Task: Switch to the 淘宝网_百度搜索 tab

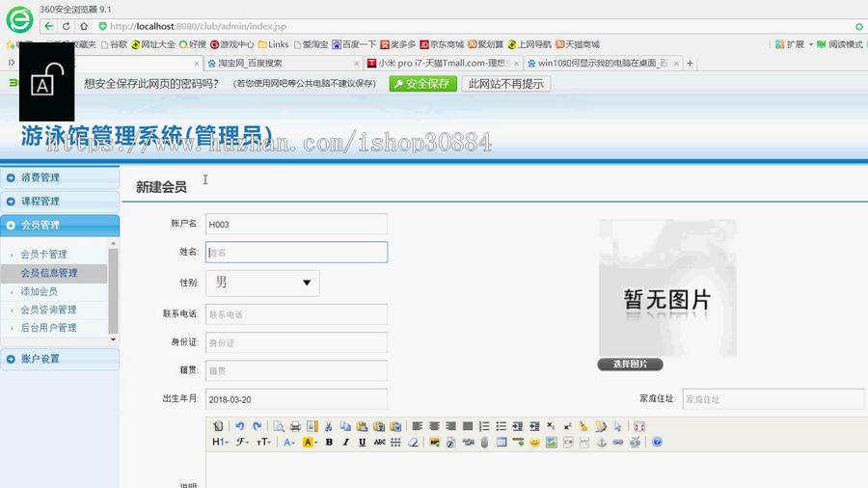Action: (x=283, y=63)
